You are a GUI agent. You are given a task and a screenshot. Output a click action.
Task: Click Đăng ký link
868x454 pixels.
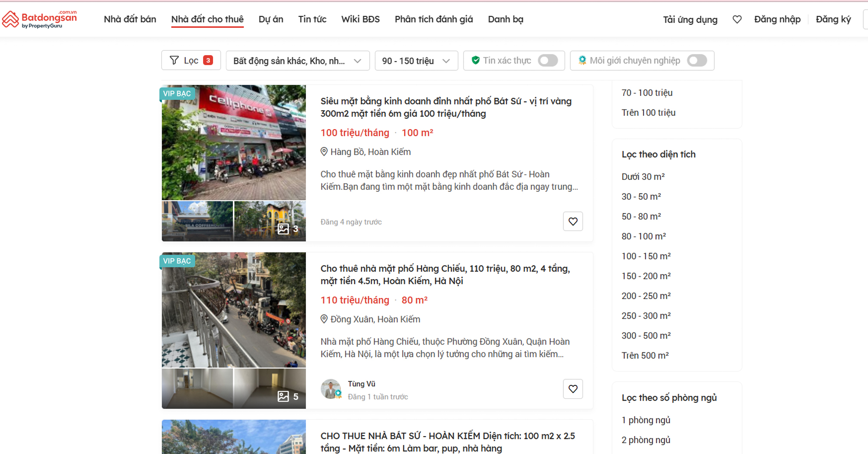(833, 19)
